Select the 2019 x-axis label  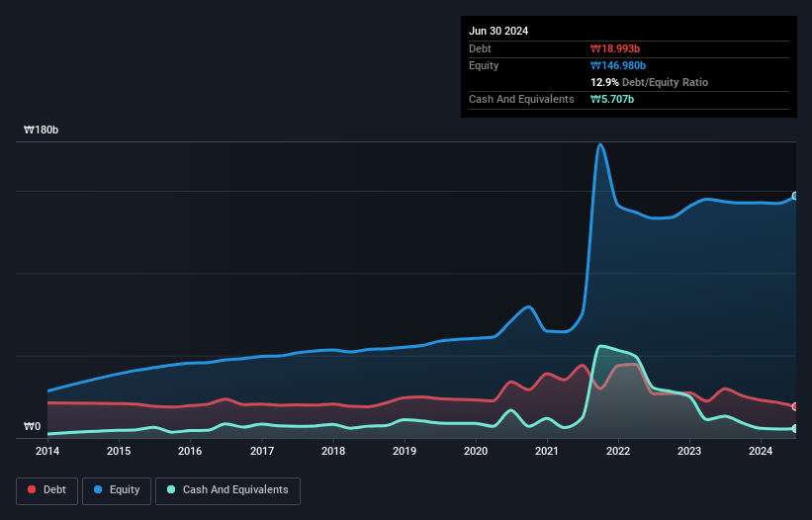(405, 451)
